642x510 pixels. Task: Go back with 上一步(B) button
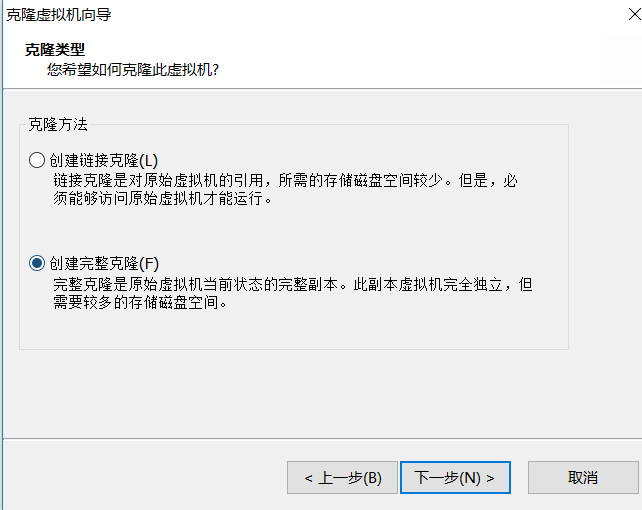342,478
